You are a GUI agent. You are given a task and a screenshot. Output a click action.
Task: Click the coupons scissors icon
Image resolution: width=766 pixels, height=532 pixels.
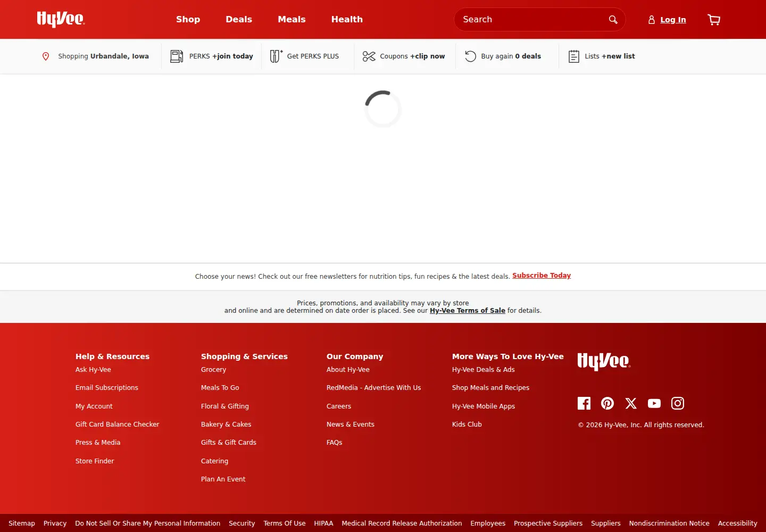[x=369, y=56]
